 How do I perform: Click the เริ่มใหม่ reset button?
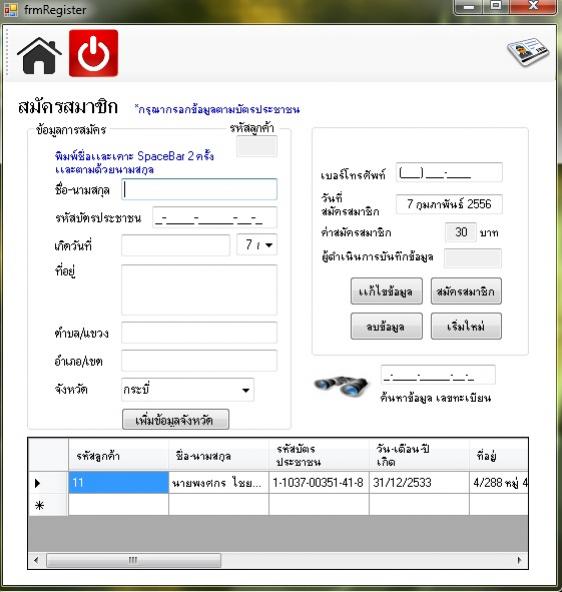click(x=466, y=326)
